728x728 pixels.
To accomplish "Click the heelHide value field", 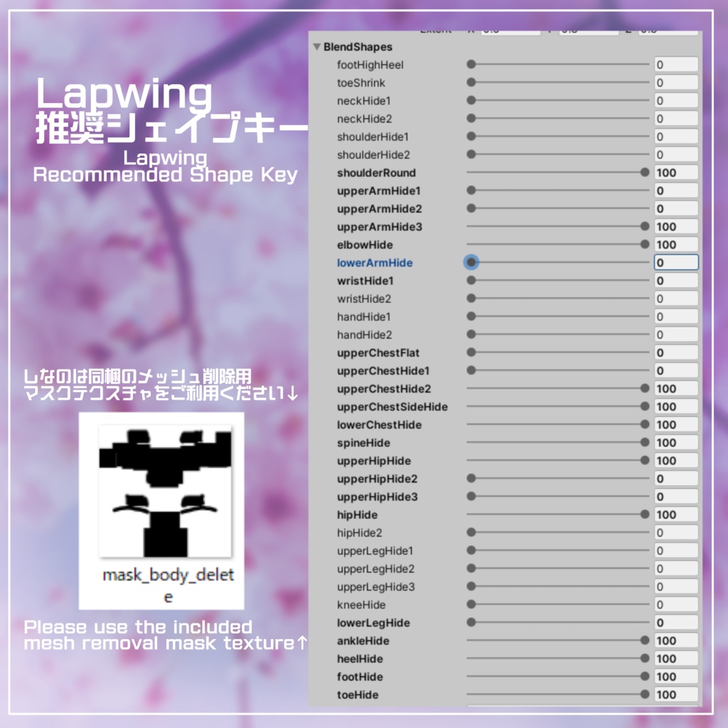I will click(x=675, y=658).
